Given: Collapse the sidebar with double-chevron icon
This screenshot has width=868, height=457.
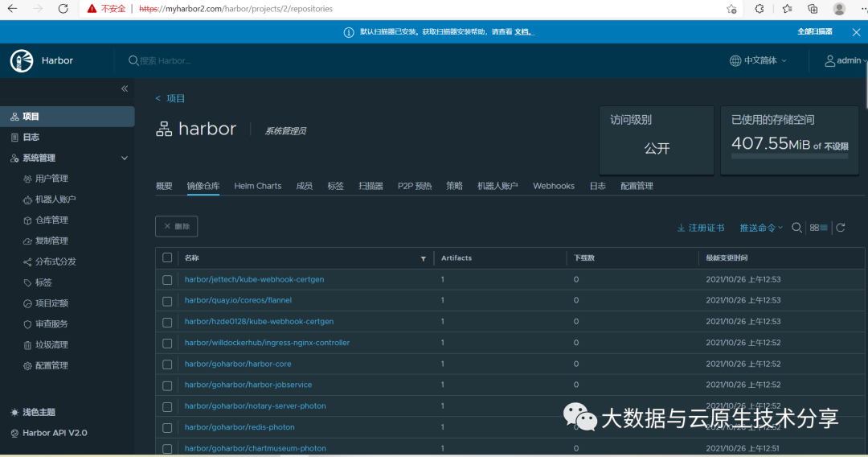Looking at the screenshot, I should (x=125, y=89).
